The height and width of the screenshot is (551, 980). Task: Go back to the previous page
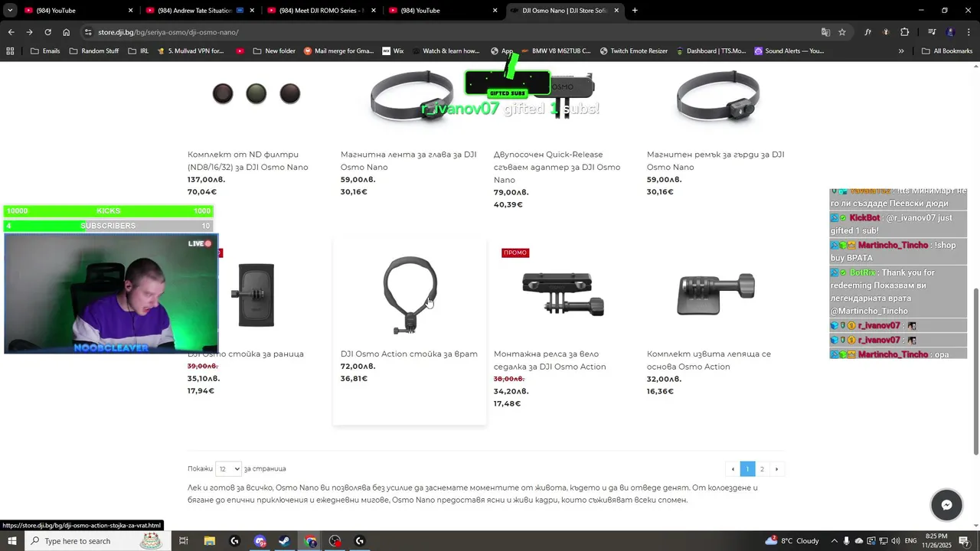pyautogui.click(x=11, y=32)
